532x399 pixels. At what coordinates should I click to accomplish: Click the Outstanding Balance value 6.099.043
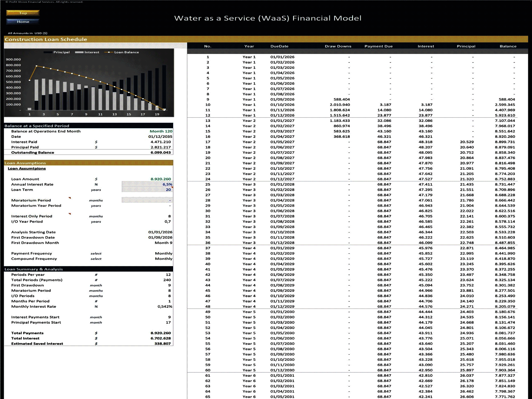pyautogui.click(x=161, y=152)
